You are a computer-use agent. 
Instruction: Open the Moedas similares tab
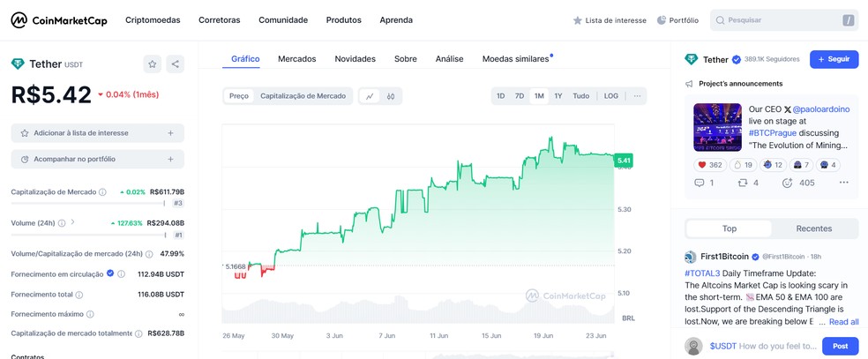515,59
